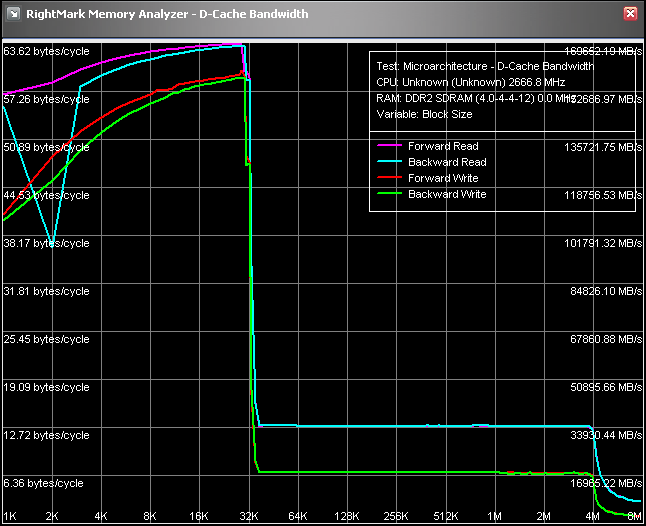646x526 pixels.
Task: Close the D-Cache Bandwidth window
Action: (630, 14)
